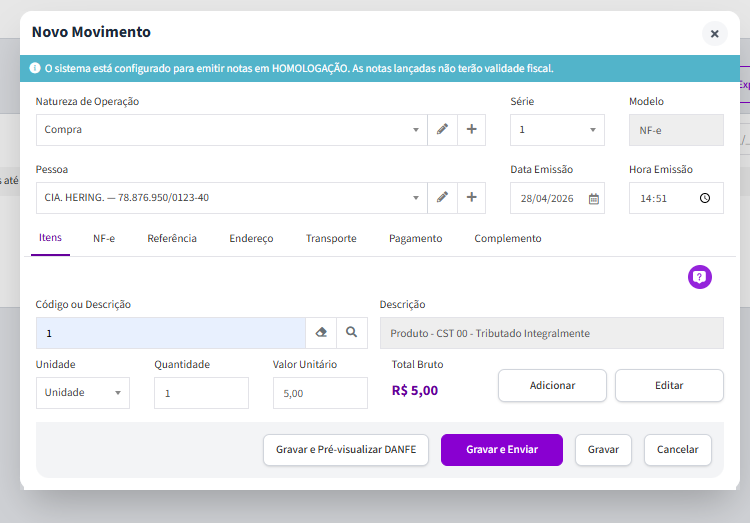The width and height of the screenshot is (750, 523).
Task: Click the Cancelar button
Action: coord(677,450)
